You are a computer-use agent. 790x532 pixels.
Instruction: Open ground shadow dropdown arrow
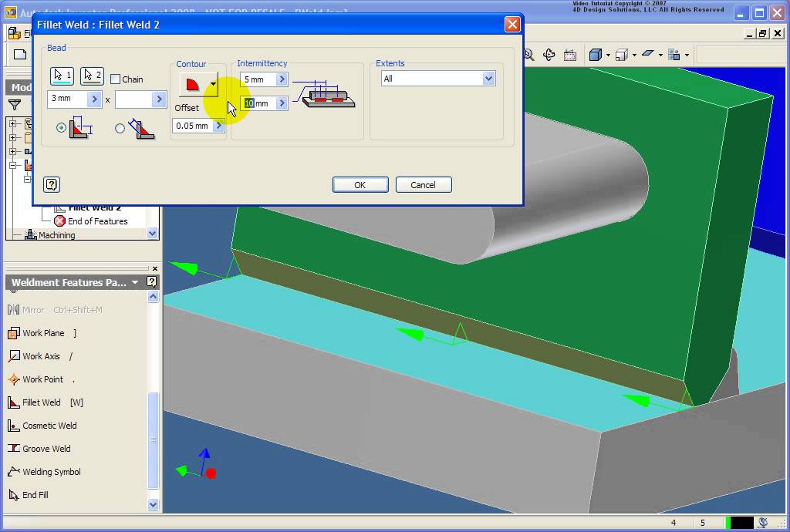pyautogui.click(x=660, y=55)
